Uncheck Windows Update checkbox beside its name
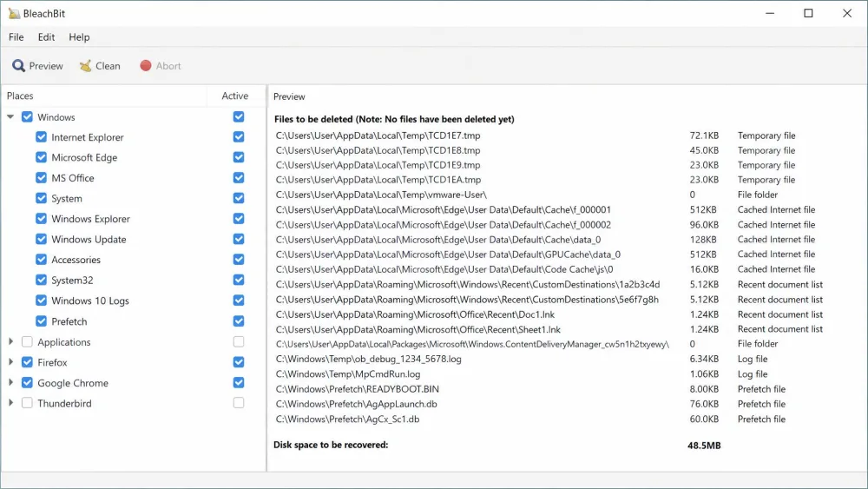This screenshot has width=868, height=489. (41, 239)
